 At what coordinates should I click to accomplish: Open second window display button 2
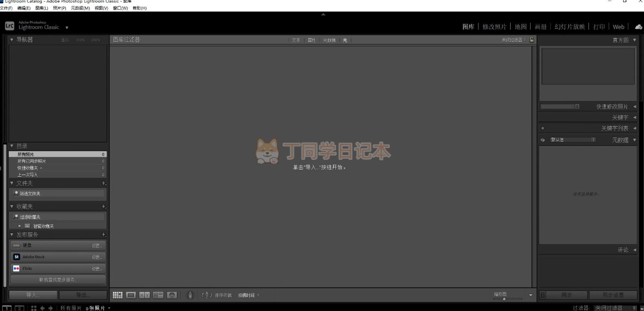click(19, 308)
